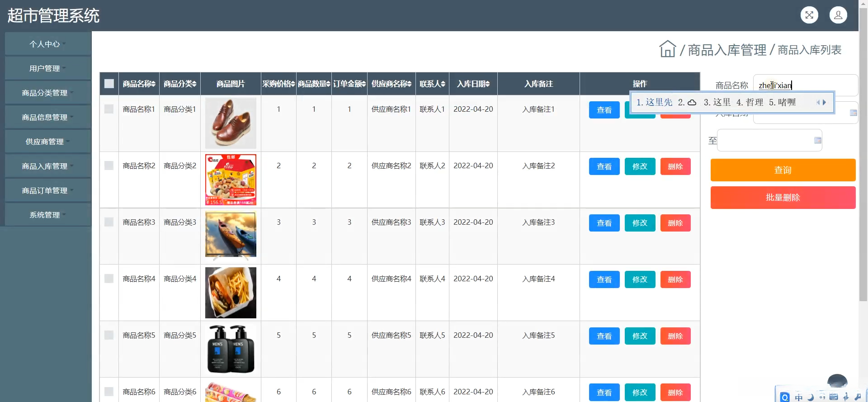Choose IME candidate 1 这里先
The image size is (868, 402).
point(654,103)
